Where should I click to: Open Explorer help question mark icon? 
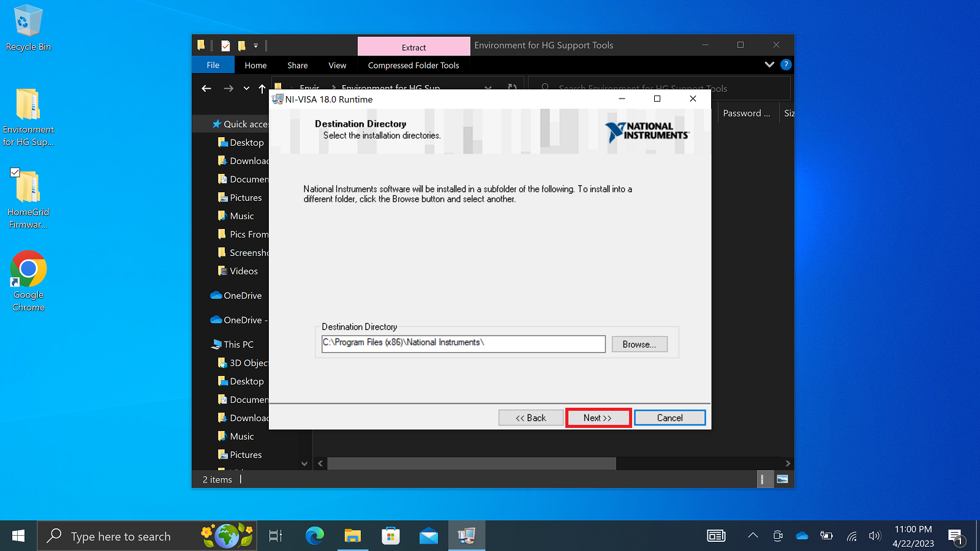coord(786,64)
